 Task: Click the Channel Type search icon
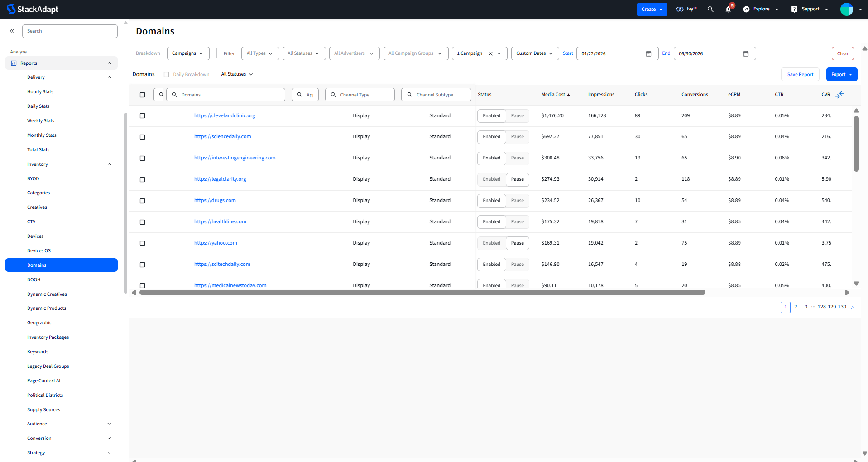(x=333, y=95)
